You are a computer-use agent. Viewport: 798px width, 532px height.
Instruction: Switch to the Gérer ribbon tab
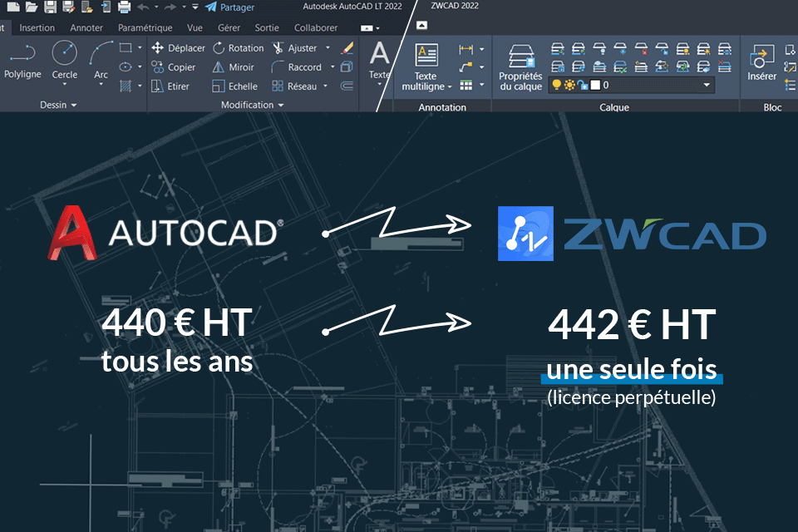(x=229, y=28)
